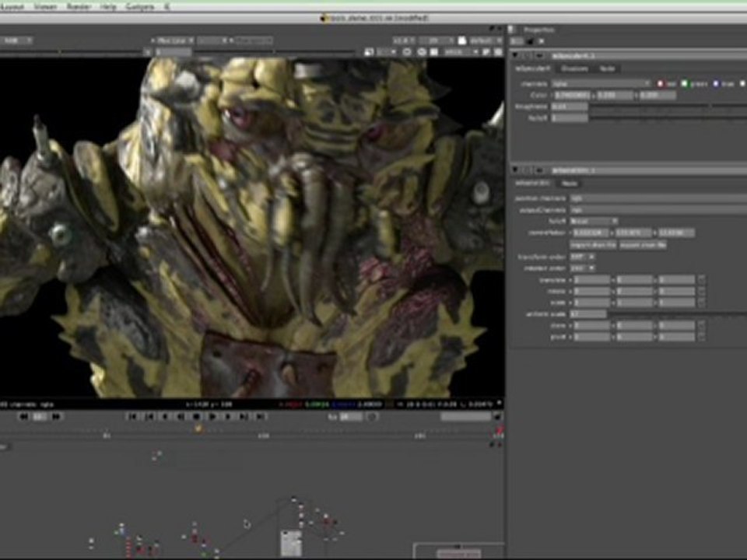Collapse the upper node properties panel
This screenshot has height=560, width=747.
(515, 56)
